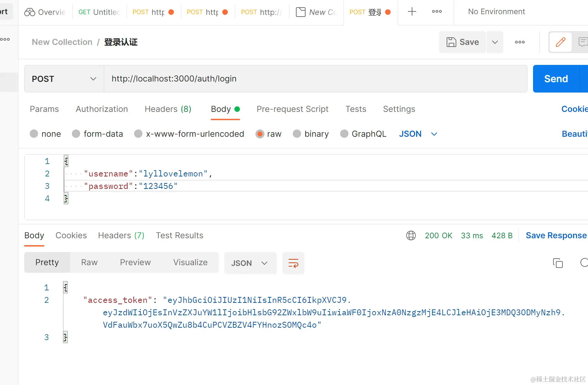Click the response search icon
Image resolution: width=588 pixels, height=385 pixels.
pos(584,263)
